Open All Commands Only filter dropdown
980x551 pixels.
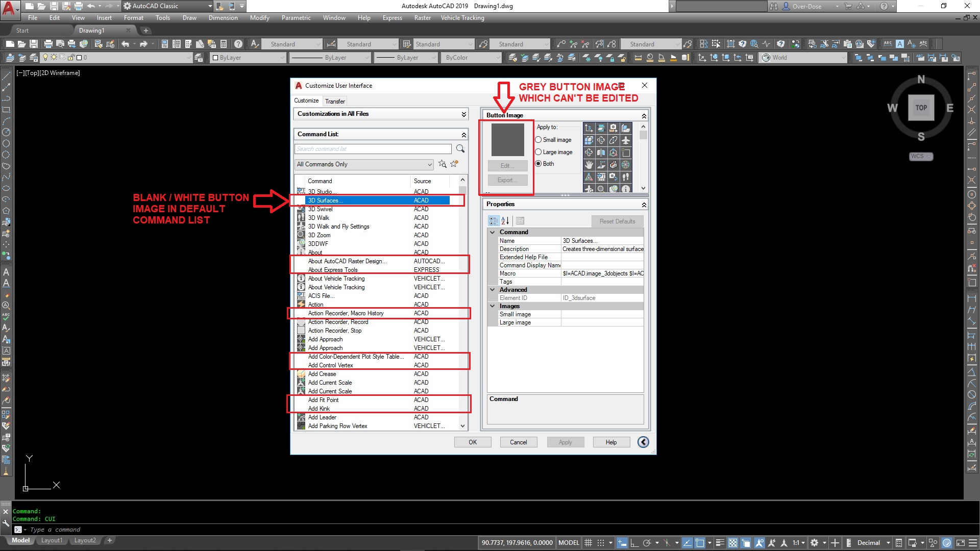tap(364, 164)
